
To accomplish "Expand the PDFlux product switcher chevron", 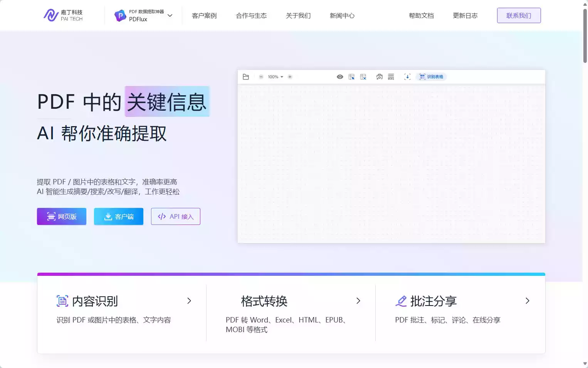I will click(170, 15).
